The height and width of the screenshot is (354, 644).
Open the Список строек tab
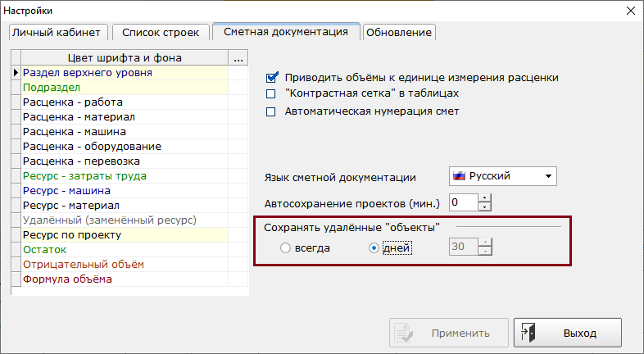[x=159, y=33]
